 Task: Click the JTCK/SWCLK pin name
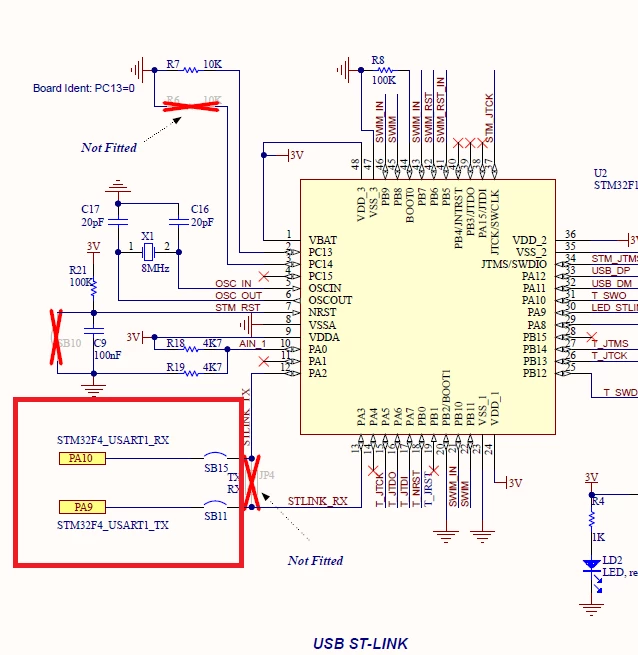point(495,222)
